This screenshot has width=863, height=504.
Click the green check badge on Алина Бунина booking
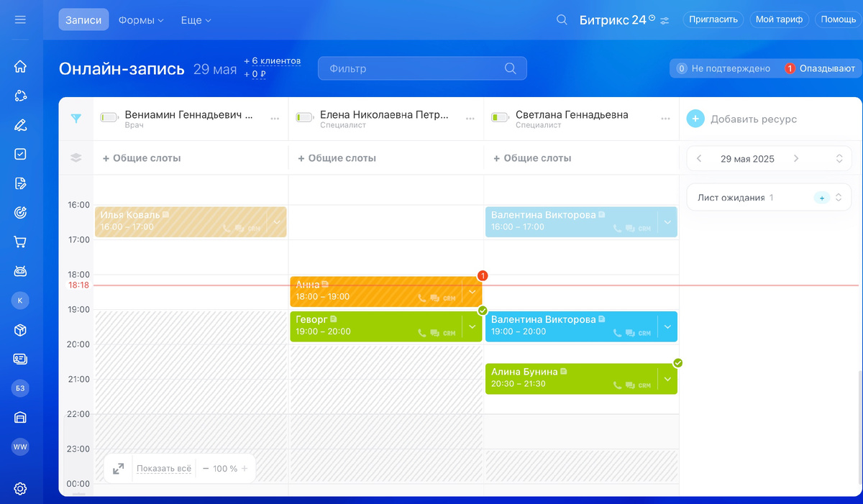[x=677, y=364]
